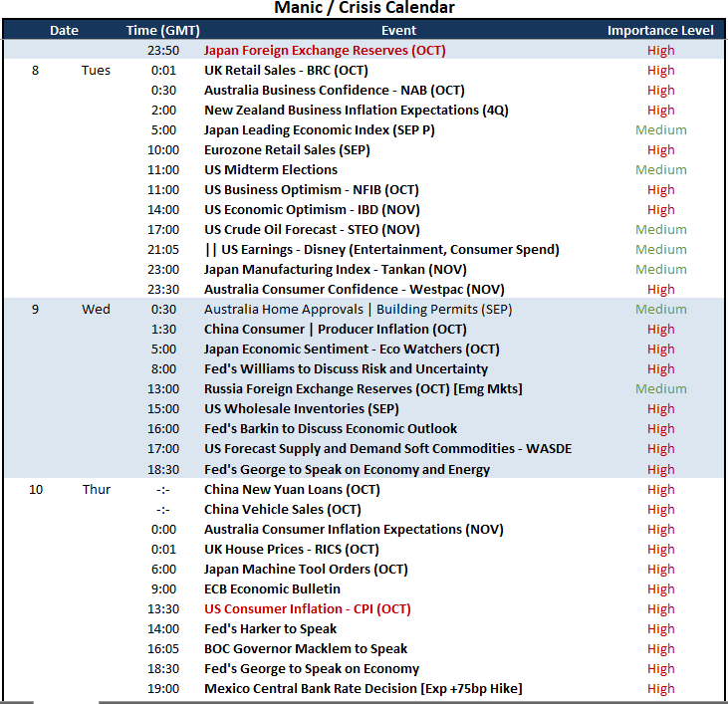Click Medium importance for Australia Home Approvals

point(660,310)
